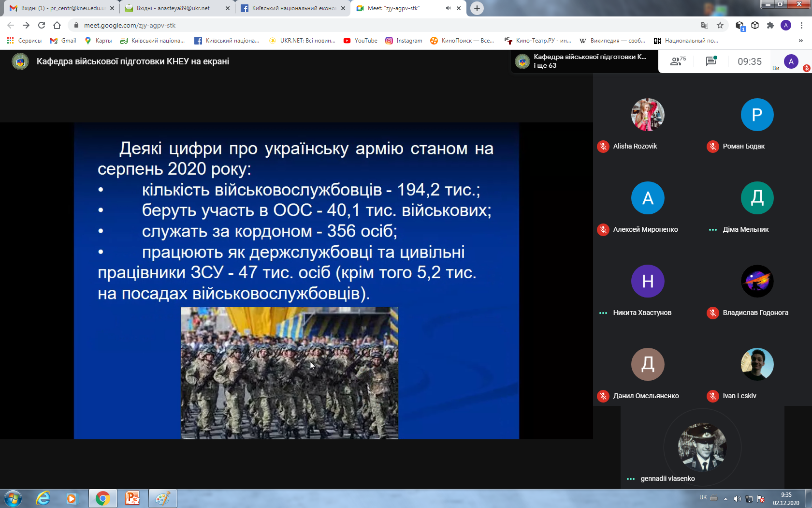Image resolution: width=812 pixels, height=508 pixels.
Task: Open the Chrome three-dot menu
Action: click(x=801, y=25)
